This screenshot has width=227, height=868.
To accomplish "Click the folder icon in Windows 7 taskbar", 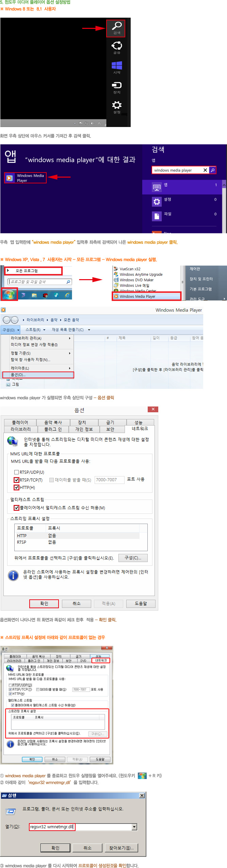I will click(x=34, y=295).
